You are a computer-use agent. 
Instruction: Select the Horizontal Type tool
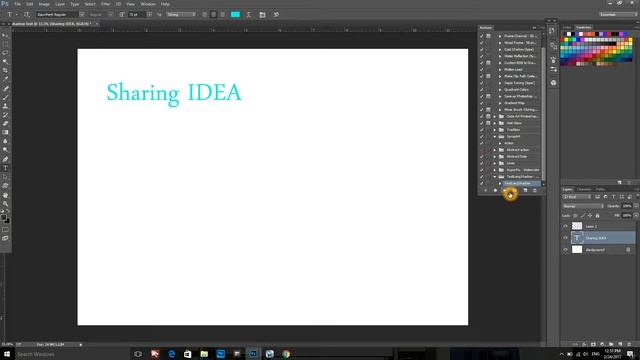click(x=5, y=168)
